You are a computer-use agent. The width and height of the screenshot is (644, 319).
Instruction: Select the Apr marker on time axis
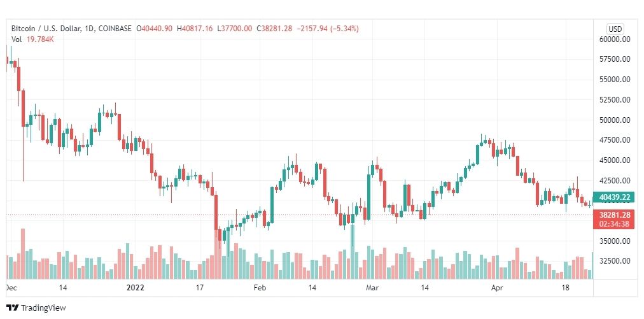pyautogui.click(x=497, y=288)
